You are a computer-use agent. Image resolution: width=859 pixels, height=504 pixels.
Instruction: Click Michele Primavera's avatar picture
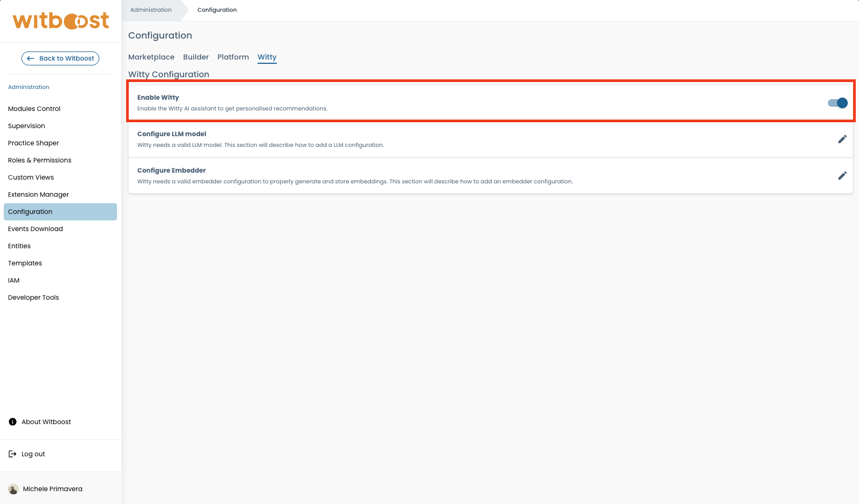point(13,489)
